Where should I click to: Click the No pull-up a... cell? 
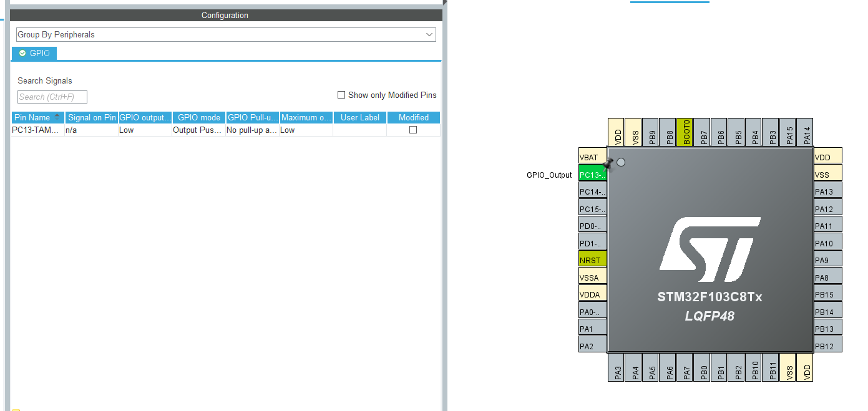pyautogui.click(x=253, y=130)
